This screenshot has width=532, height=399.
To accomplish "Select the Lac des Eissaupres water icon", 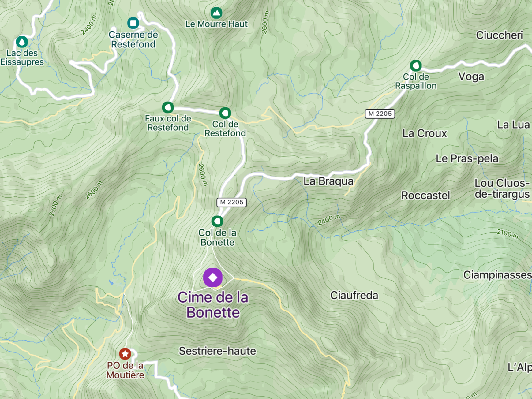I will pos(22,42).
